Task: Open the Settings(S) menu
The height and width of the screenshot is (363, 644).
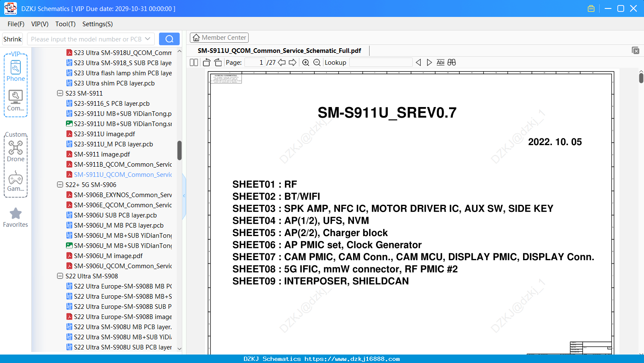Action: coord(98,24)
